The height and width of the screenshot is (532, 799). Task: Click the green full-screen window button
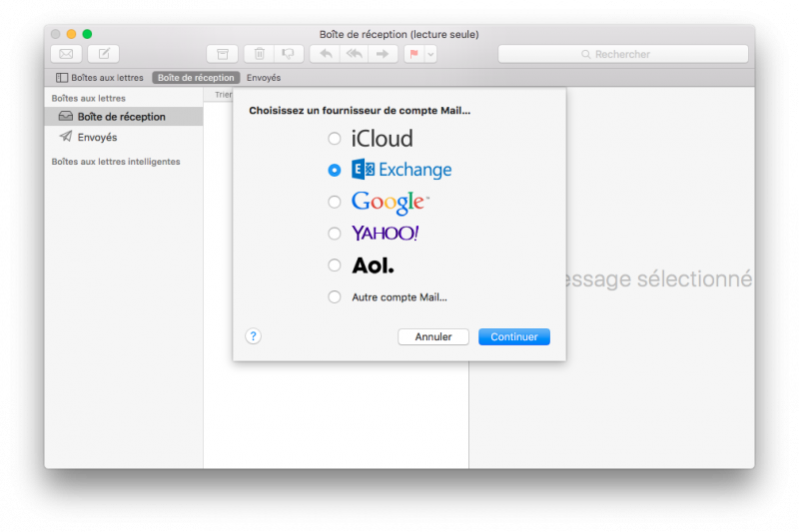coord(87,34)
